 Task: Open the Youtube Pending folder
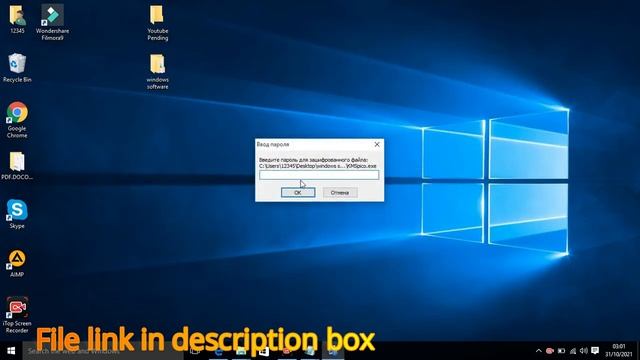pos(158,22)
